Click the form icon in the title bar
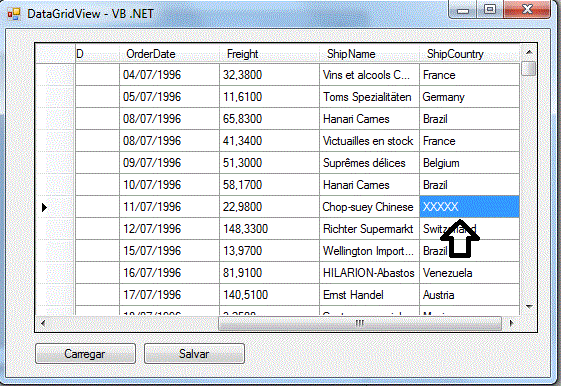This screenshot has width=561, height=386. (x=14, y=14)
